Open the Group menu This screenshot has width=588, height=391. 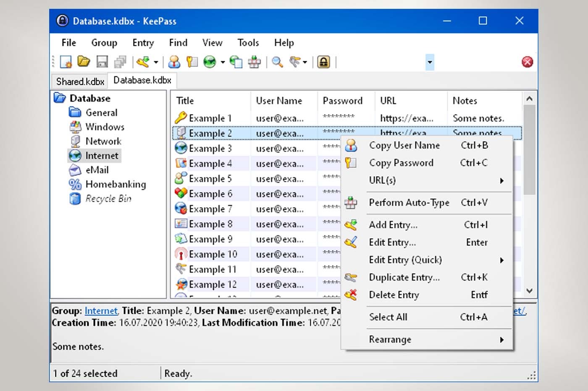click(104, 43)
